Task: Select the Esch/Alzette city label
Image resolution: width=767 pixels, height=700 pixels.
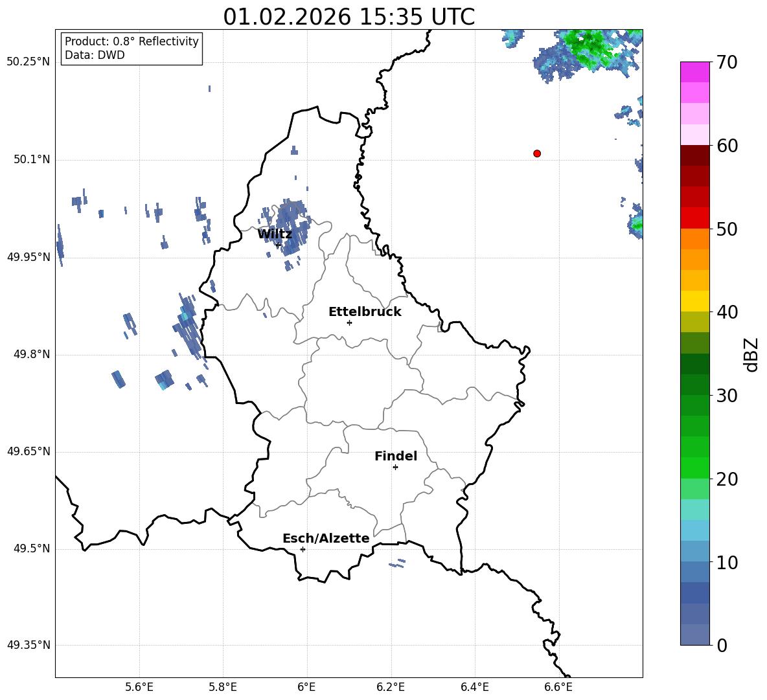Action: coord(326,538)
